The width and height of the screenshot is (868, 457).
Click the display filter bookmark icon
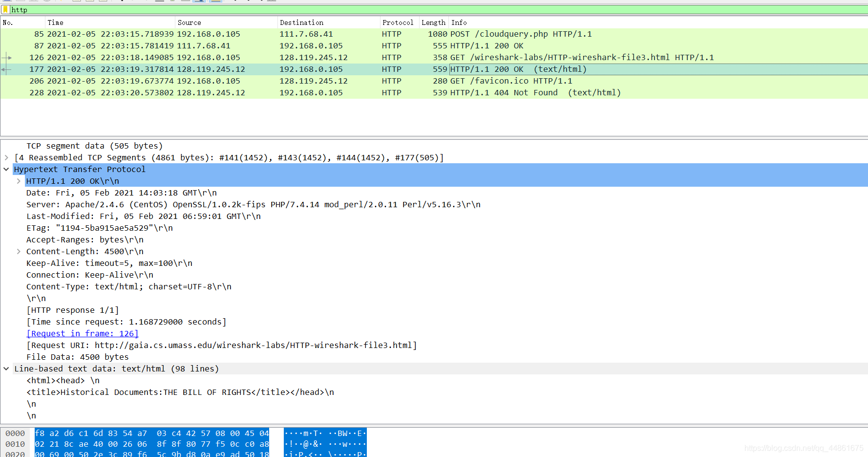click(x=5, y=10)
